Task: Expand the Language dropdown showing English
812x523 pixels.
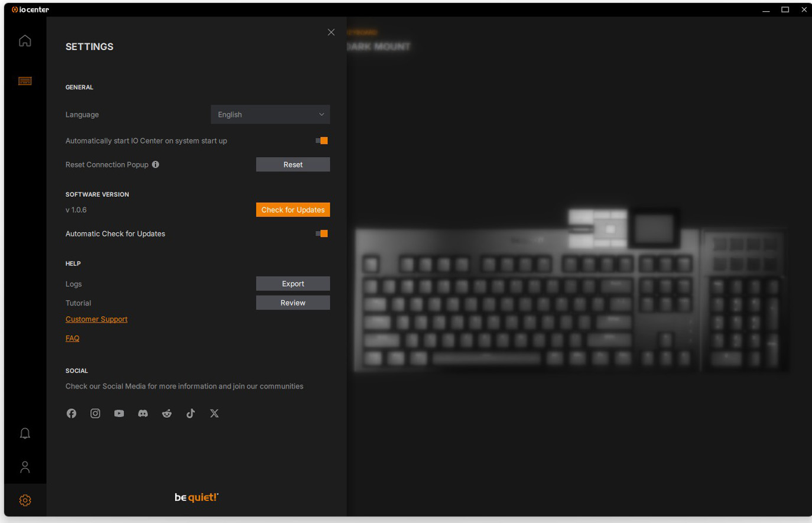Action: point(270,115)
